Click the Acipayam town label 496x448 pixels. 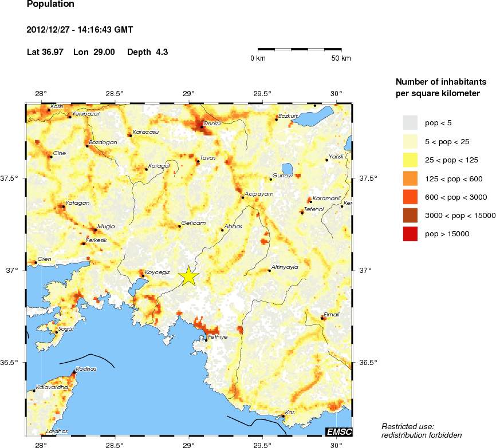259,194
